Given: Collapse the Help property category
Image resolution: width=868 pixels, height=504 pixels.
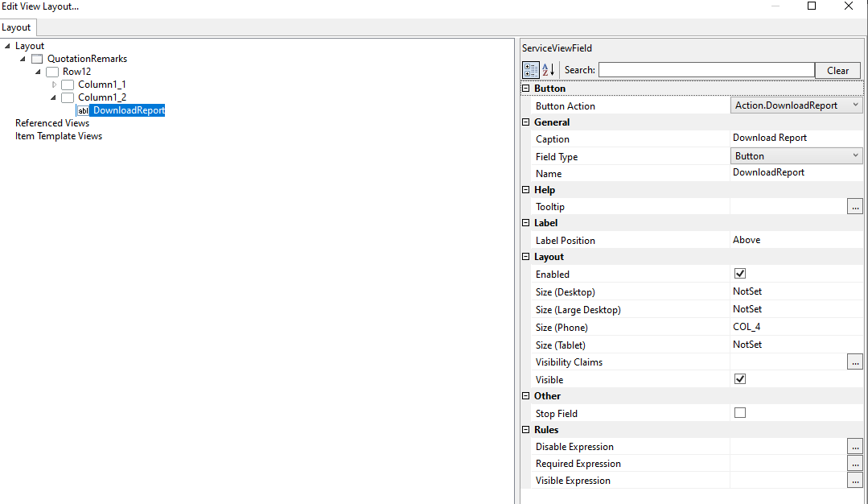Looking at the screenshot, I should pyautogui.click(x=526, y=190).
